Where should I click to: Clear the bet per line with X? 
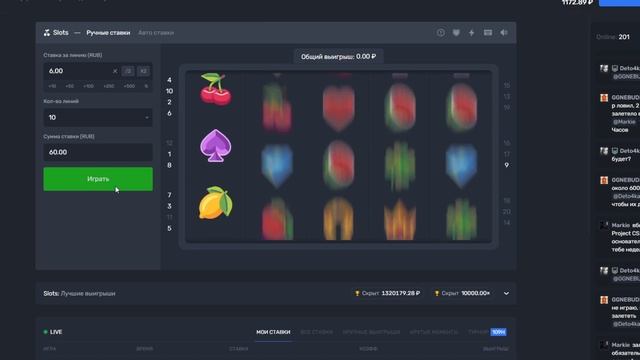[x=115, y=71]
